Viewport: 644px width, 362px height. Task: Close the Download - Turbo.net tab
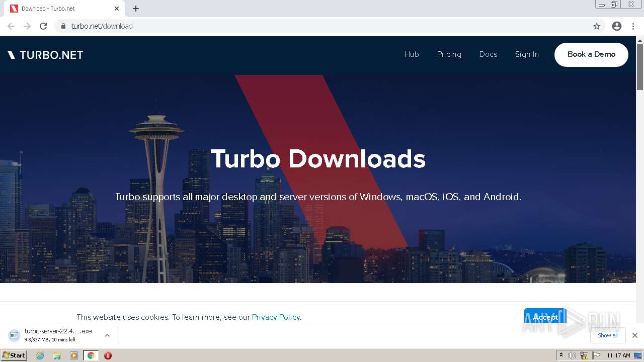tap(117, 9)
